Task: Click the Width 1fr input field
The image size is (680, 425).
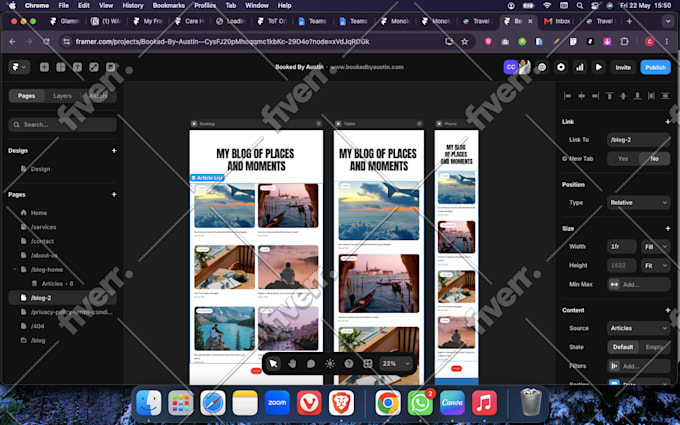Action: click(621, 246)
